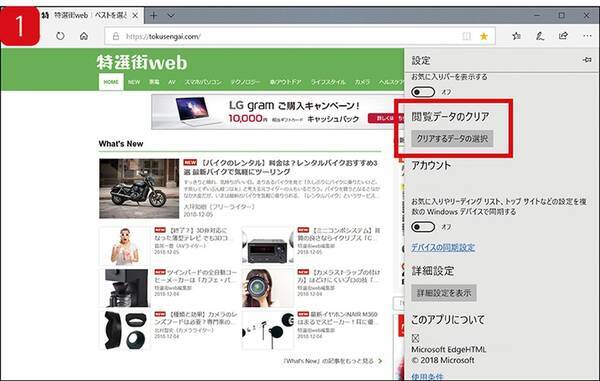Select the add notes pen icon
Image resolution: width=600 pixels, height=381 pixels.
[540, 36]
